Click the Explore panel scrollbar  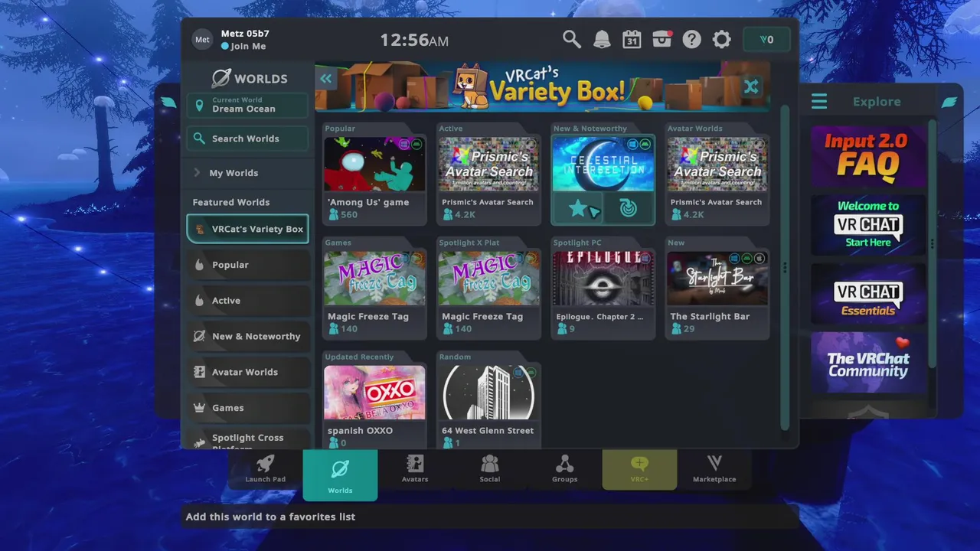[x=932, y=243]
